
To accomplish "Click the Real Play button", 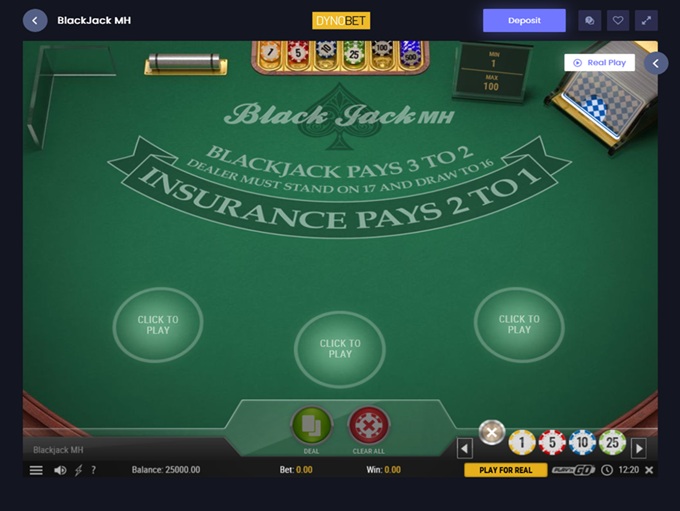I will coord(599,63).
